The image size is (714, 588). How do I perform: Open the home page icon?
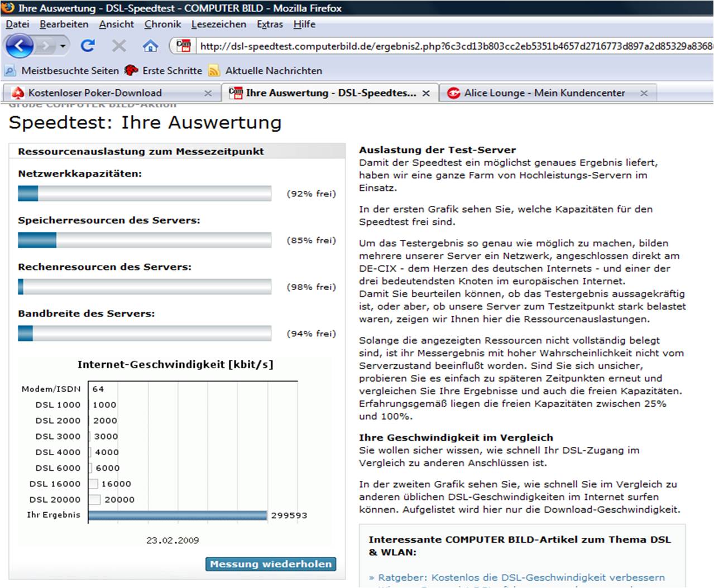coord(150,46)
